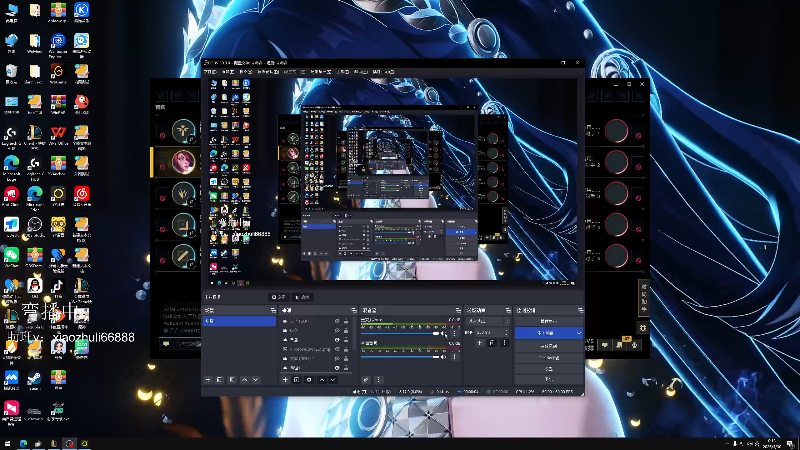Select the highlighted scene in Scenes list

(x=239, y=321)
